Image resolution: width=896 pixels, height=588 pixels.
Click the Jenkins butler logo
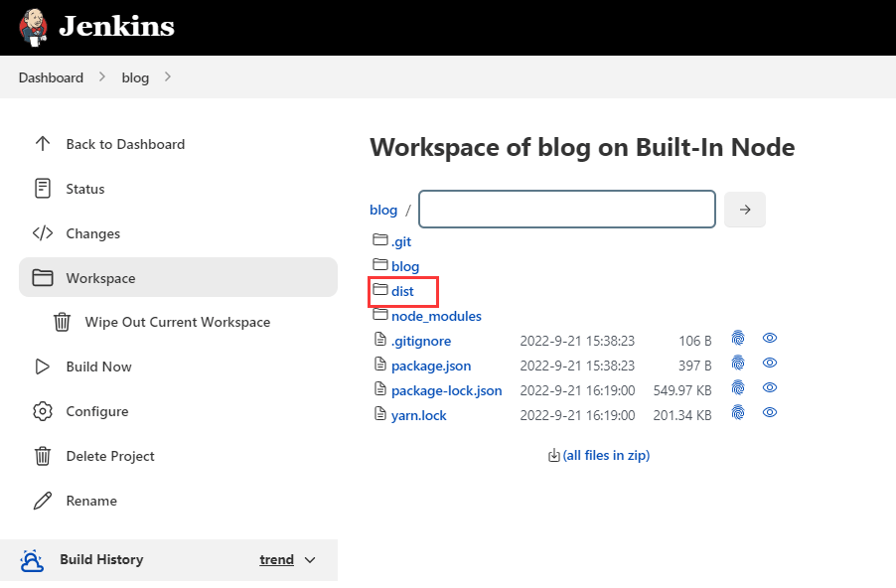(x=33, y=27)
